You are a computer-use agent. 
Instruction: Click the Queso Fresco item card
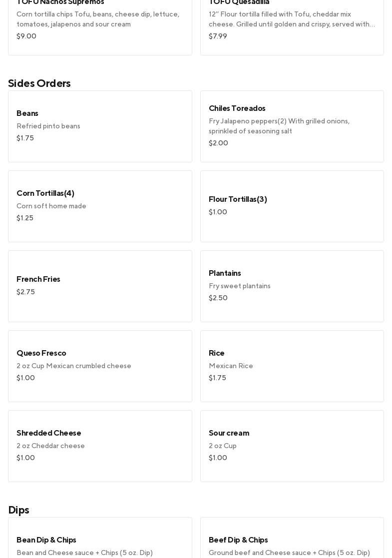coord(100,366)
